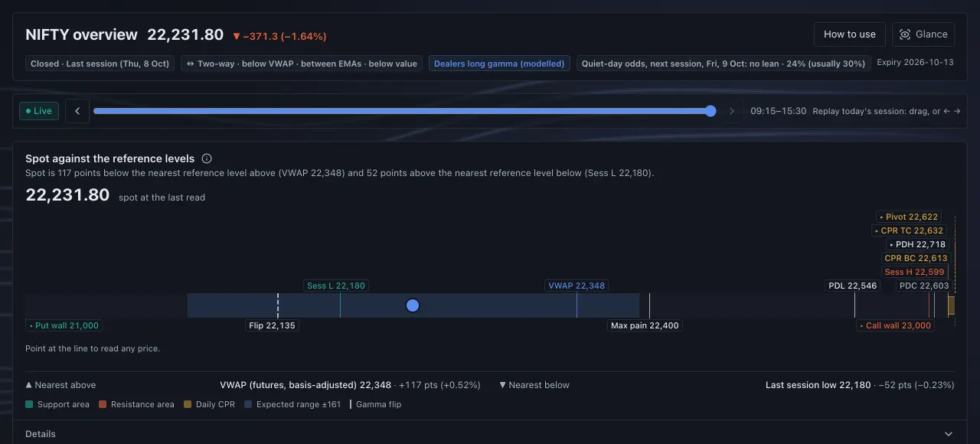980x444 pixels.
Task: Click the CPR BC 22,613 level tag
Action: point(916,258)
